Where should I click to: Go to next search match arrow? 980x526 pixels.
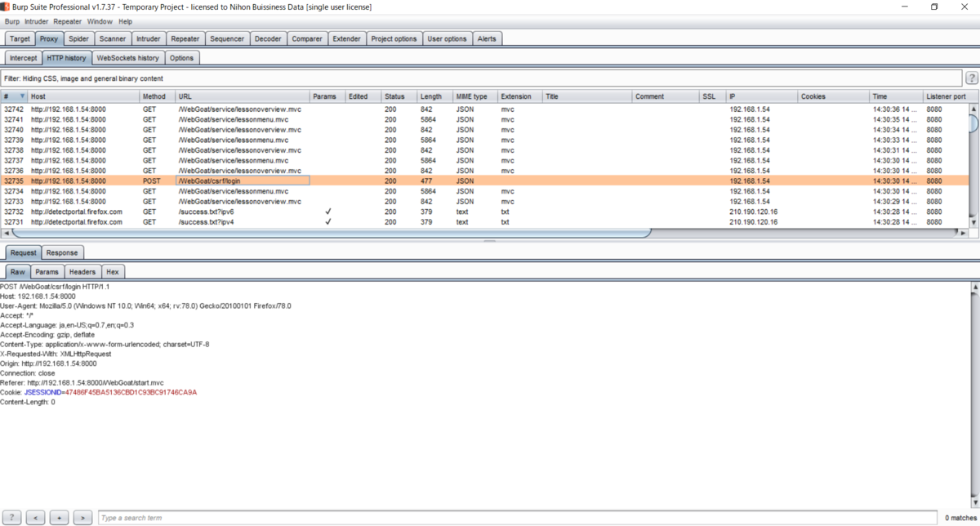coord(82,518)
